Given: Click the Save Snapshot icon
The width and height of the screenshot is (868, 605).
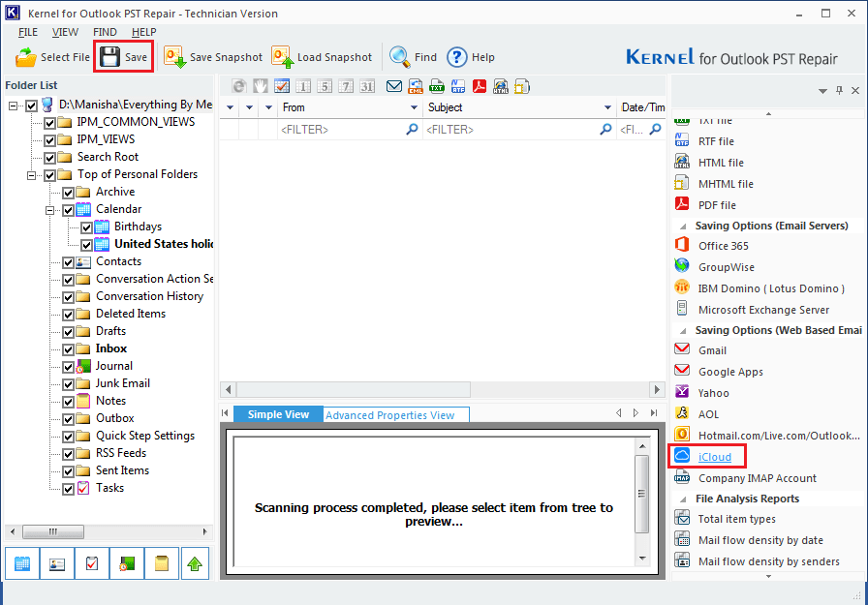Looking at the screenshot, I should [x=175, y=57].
